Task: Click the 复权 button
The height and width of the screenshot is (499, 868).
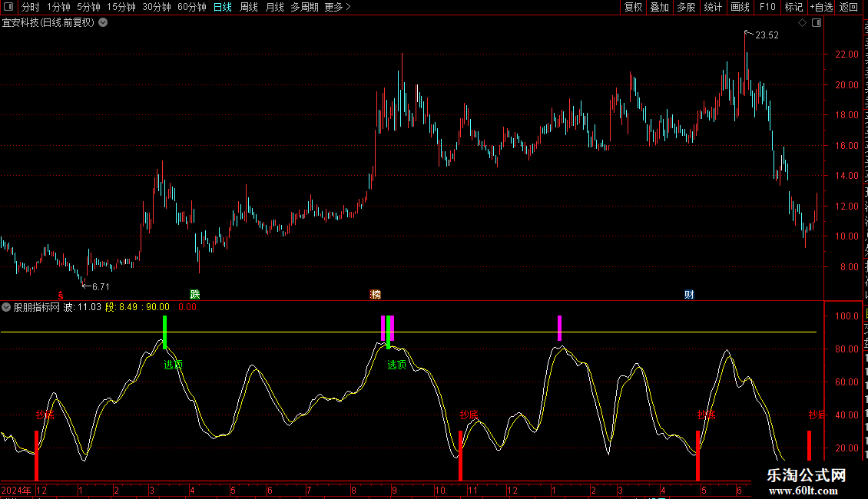Action: (x=633, y=7)
